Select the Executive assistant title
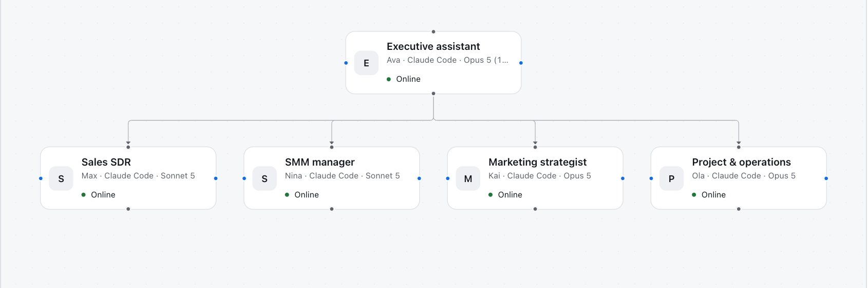 point(433,46)
